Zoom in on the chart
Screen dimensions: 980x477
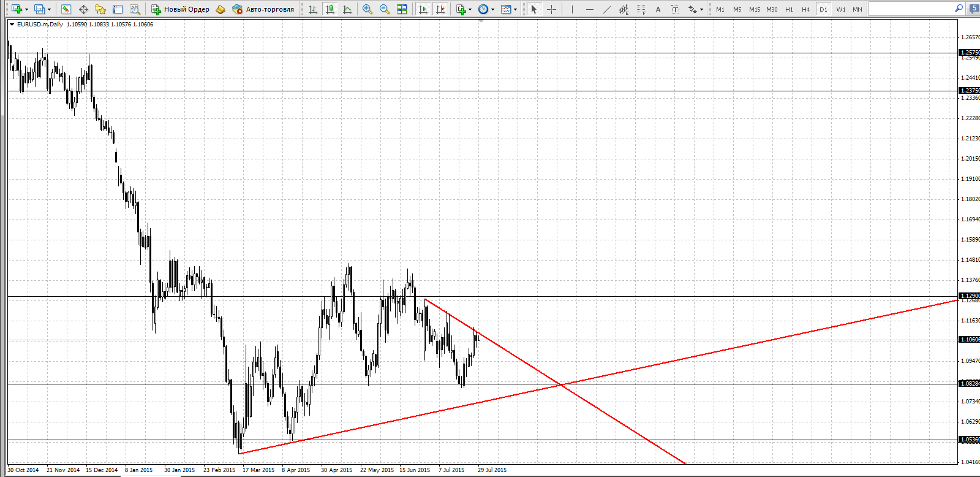[x=367, y=9]
